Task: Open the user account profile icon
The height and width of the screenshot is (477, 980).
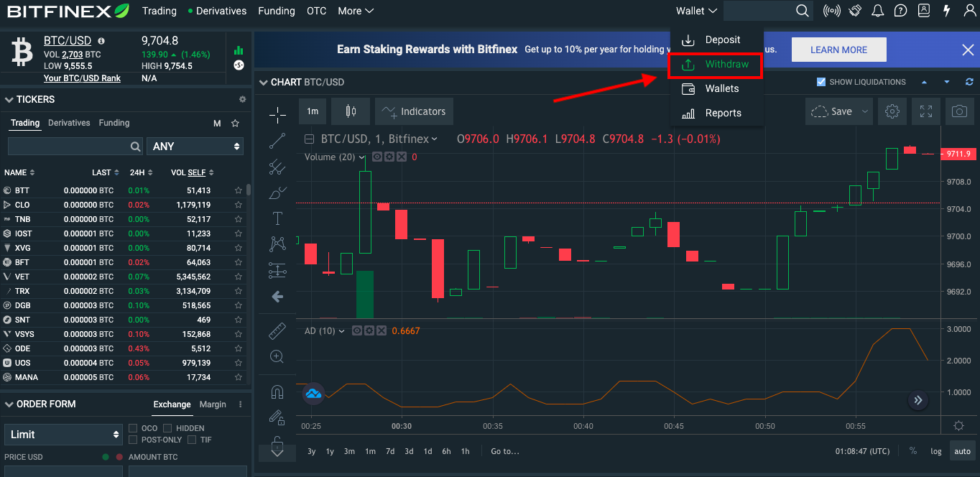Action: 970,11
